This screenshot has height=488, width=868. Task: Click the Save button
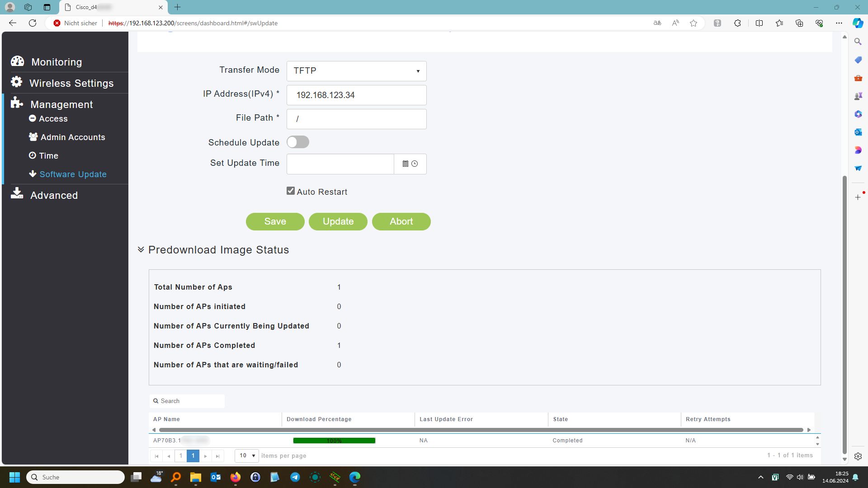click(x=275, y=221)
